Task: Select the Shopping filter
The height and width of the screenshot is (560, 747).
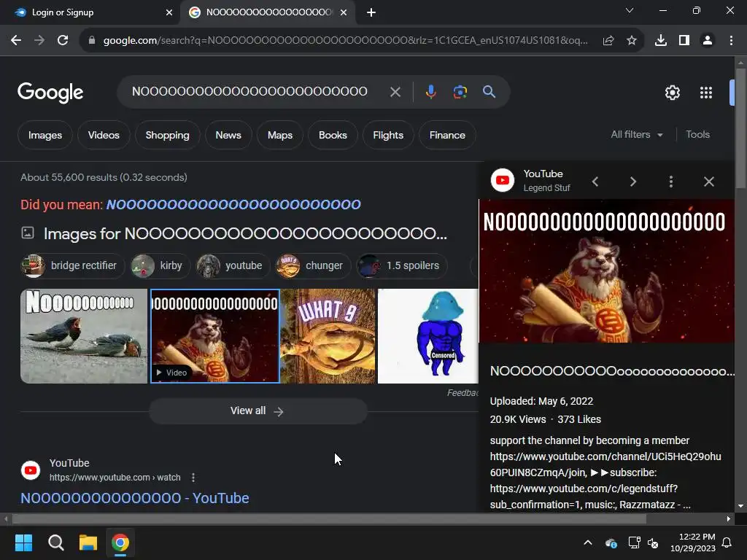Action: pyautogui.click(x=167, y=135)
